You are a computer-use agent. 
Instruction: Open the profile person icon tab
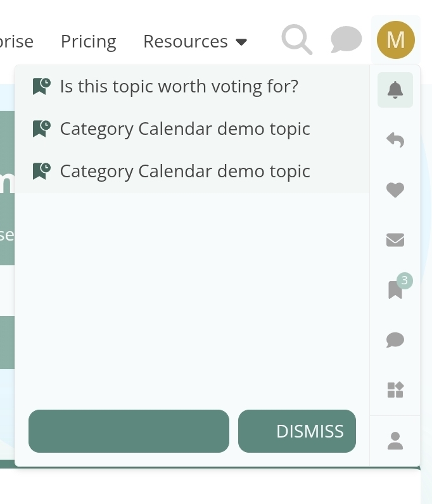(x=395, y=441)
